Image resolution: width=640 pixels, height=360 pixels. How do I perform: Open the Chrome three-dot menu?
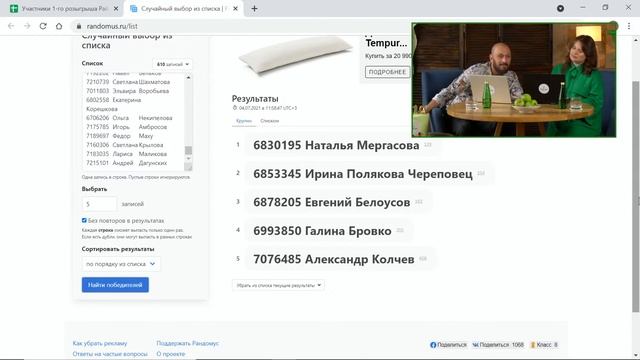pyautogui.click(x=629, y=26)
